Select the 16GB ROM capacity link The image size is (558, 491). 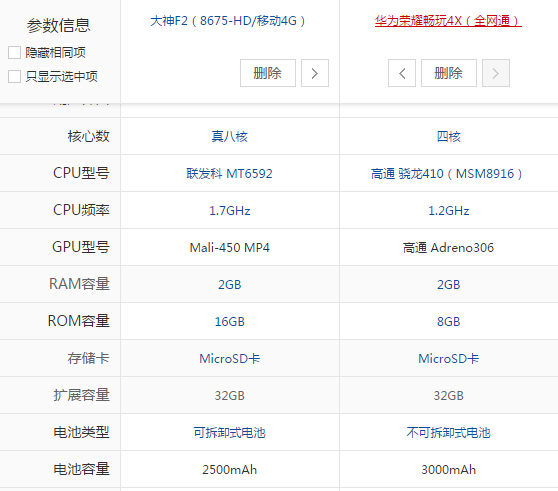[x=230, y=322]
